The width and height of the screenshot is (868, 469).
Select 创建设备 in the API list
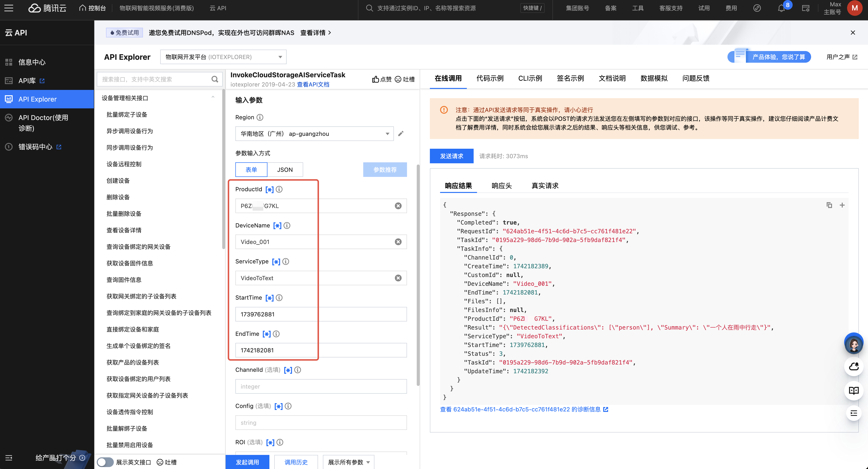118,181
